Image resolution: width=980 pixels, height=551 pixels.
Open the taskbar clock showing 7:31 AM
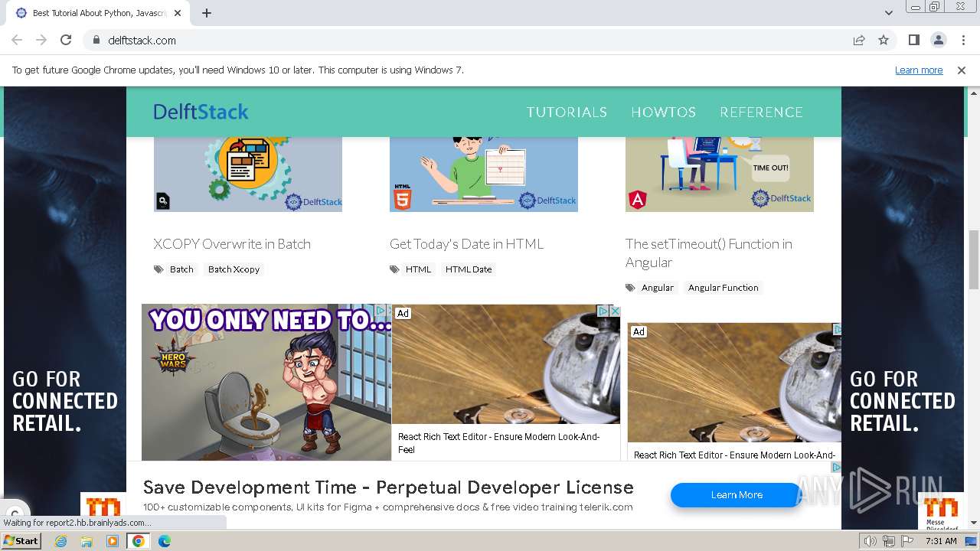(941, 541)
